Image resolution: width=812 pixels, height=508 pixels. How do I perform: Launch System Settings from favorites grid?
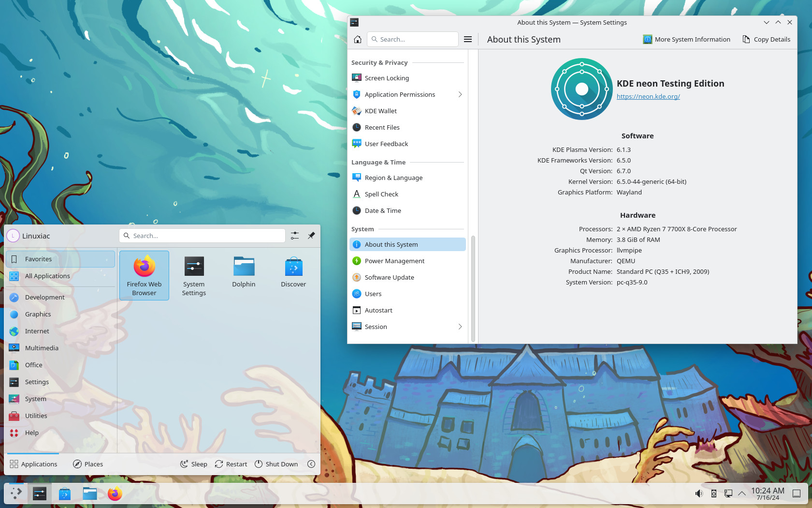pyautogui.click(x=194, y=275)
